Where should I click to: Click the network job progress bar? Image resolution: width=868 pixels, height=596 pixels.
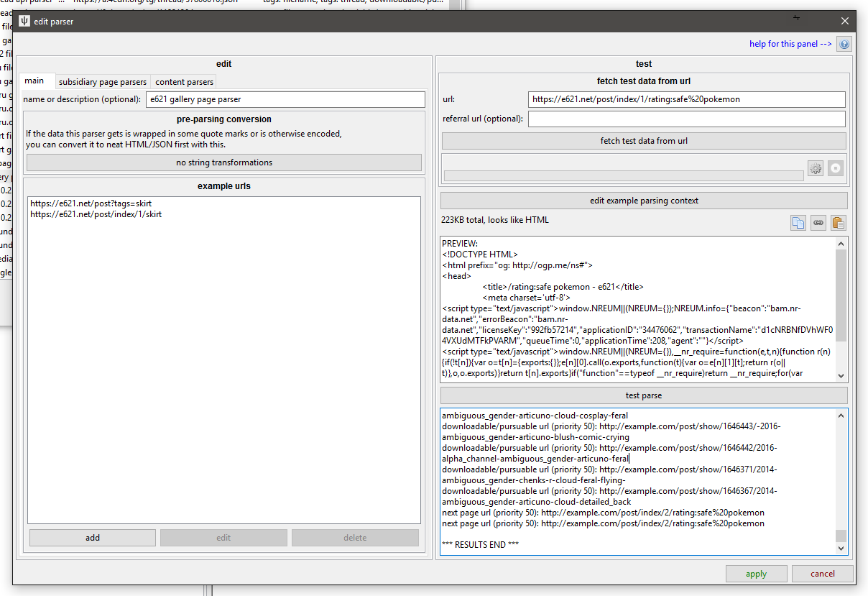(x=624, y=175)
